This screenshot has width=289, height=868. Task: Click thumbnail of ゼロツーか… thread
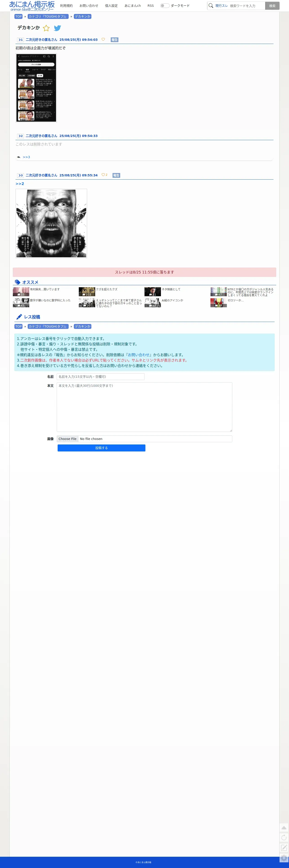coord(219,303)
